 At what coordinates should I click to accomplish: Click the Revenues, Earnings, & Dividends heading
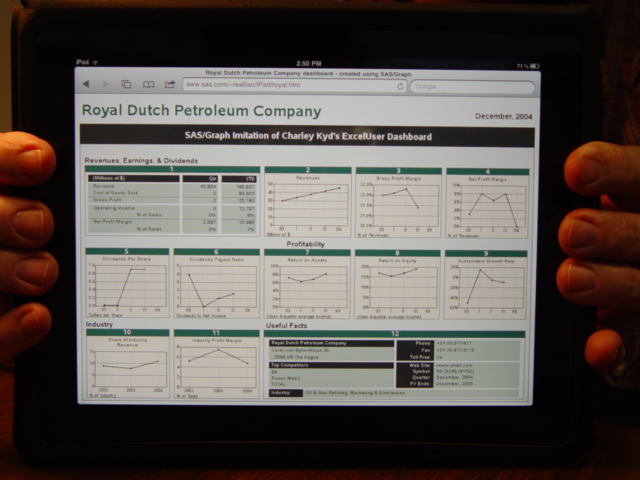[x=141, y=160]
